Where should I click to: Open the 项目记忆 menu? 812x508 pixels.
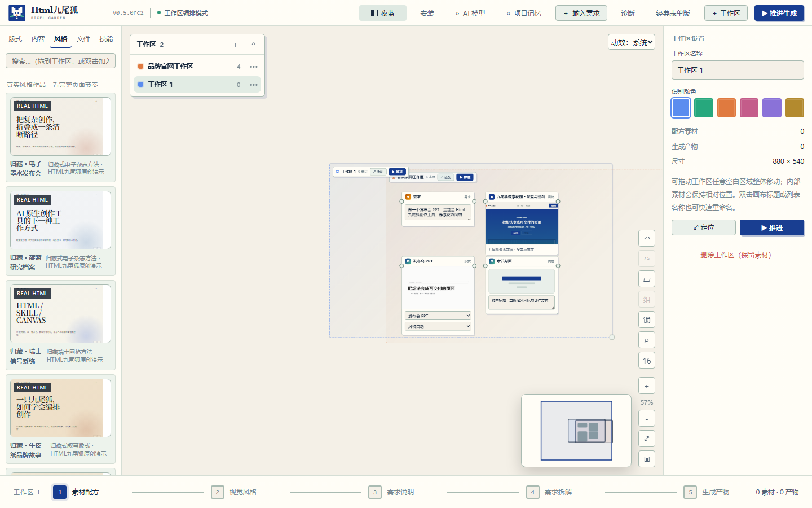524,13
